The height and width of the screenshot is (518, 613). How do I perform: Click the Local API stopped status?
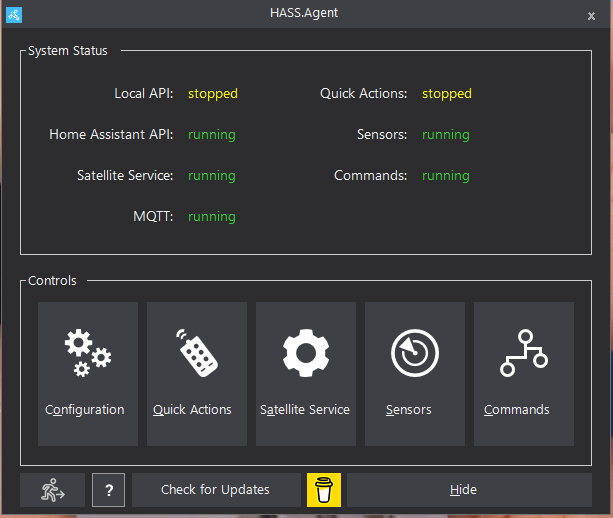pos(213,94)
